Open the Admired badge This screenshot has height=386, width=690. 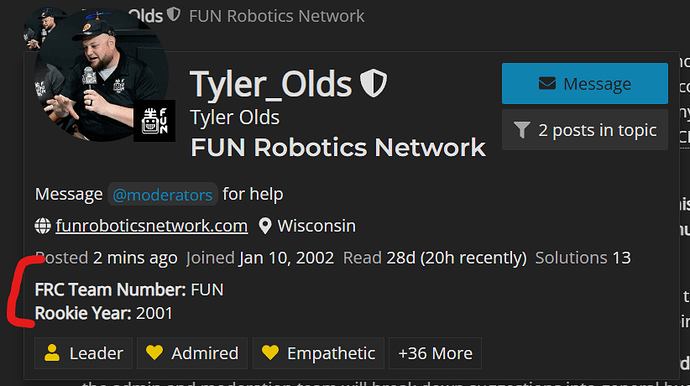point(192,353)
